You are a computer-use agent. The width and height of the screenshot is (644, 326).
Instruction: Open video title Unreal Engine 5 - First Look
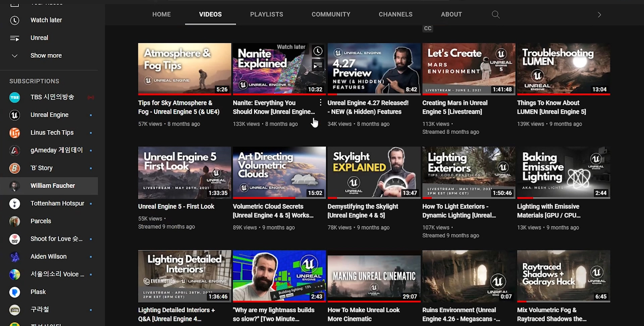[x=176, y=207]
